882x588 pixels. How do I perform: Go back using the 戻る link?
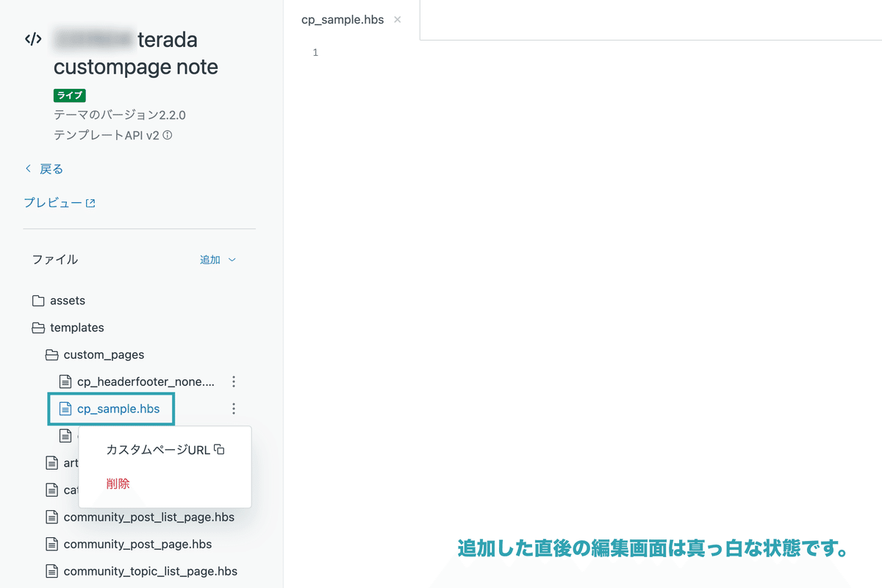(44, 169)
